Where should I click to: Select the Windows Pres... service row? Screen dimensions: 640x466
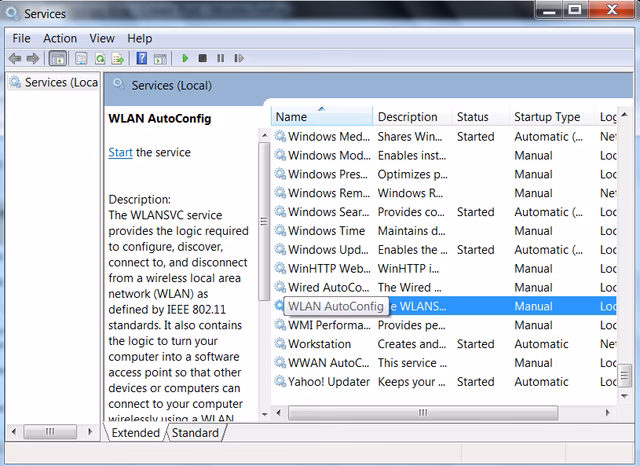[x=445, y=174]
